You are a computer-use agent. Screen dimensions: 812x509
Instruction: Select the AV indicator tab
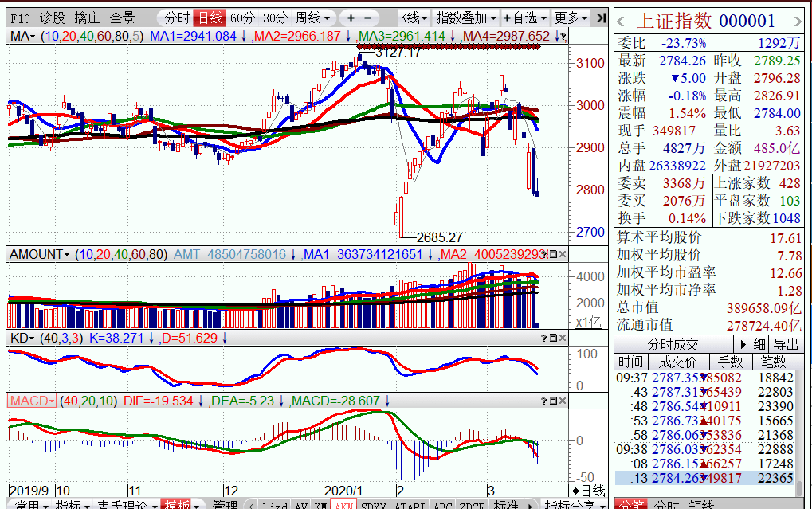[301, 505]
